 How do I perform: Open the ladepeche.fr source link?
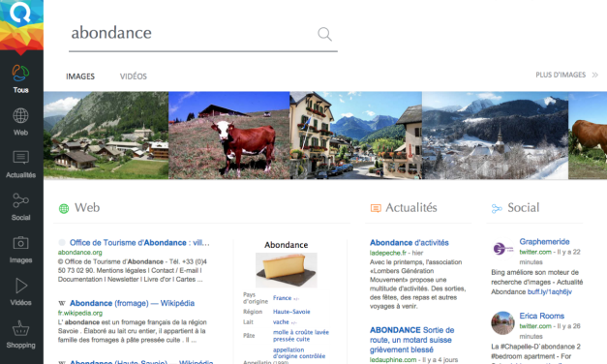[388, 253]
